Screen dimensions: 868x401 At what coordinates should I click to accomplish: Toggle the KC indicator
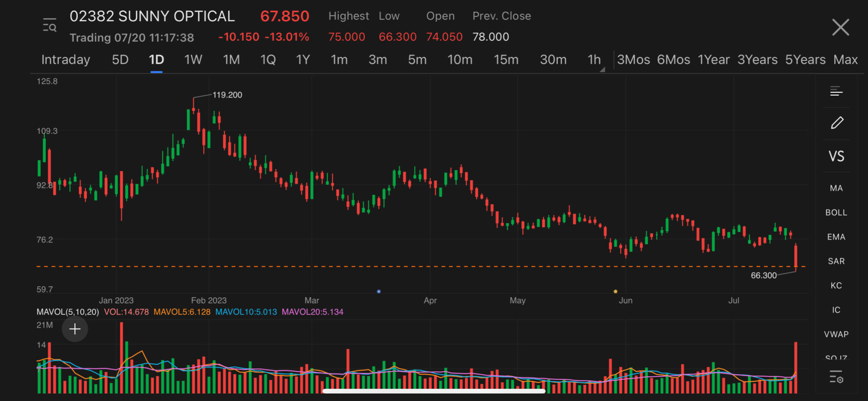(836, 286)
